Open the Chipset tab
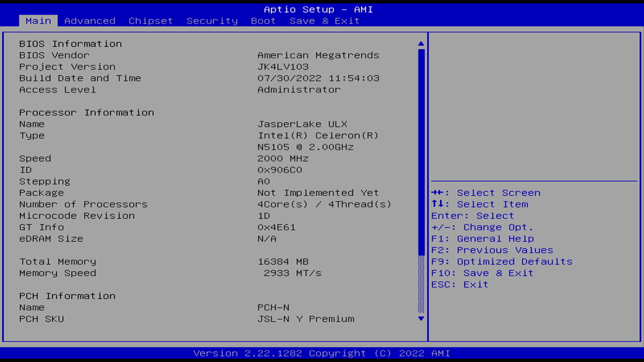Image resolution: width=644 pixels, height=362 pixels. [x=150, y=21]
